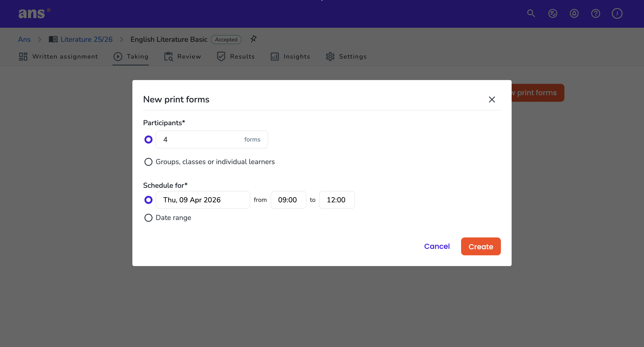Click the Participants* label
The width and height of the screenshot is (644, 347).
coord(164,123)
